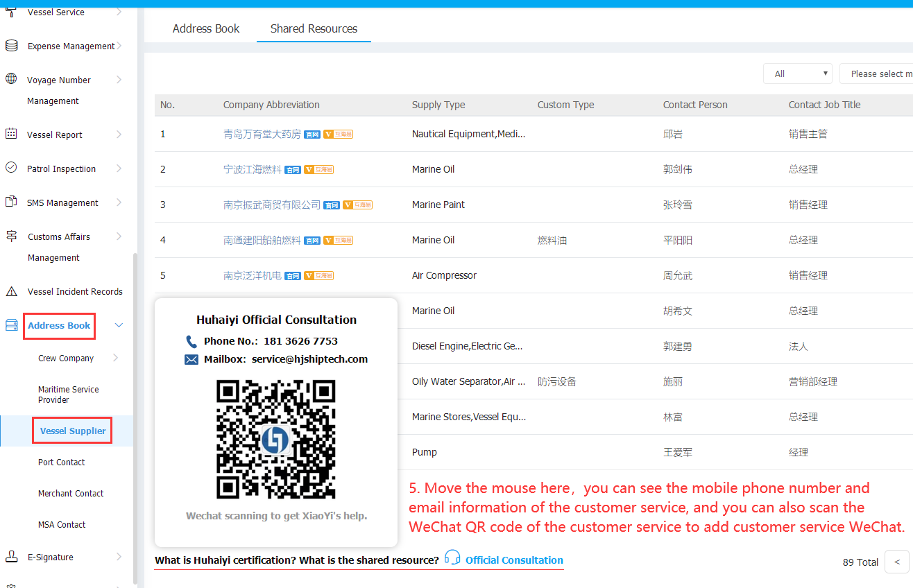Open company link 南京泛洋机电

(x=253, y=276)
